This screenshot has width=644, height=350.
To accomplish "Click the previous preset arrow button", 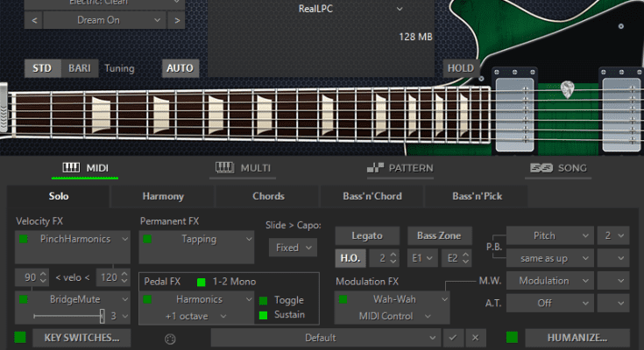I will [x=32, y=19].
